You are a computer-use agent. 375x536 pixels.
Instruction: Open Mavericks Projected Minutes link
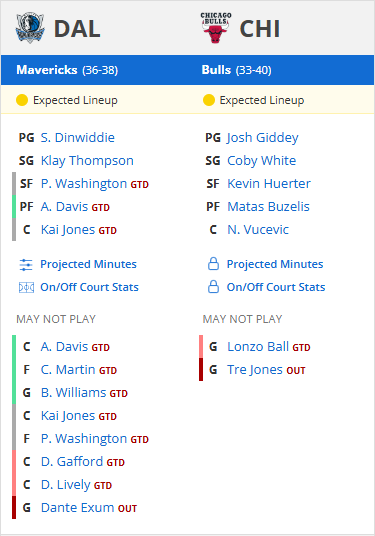point(88,264)
